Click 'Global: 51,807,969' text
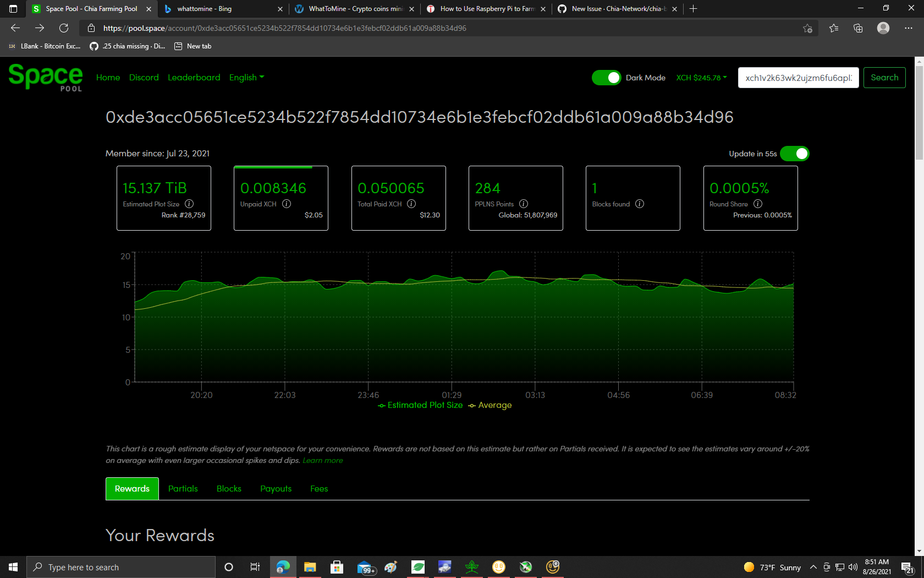924x578 pixels. [x=528, y=215]
